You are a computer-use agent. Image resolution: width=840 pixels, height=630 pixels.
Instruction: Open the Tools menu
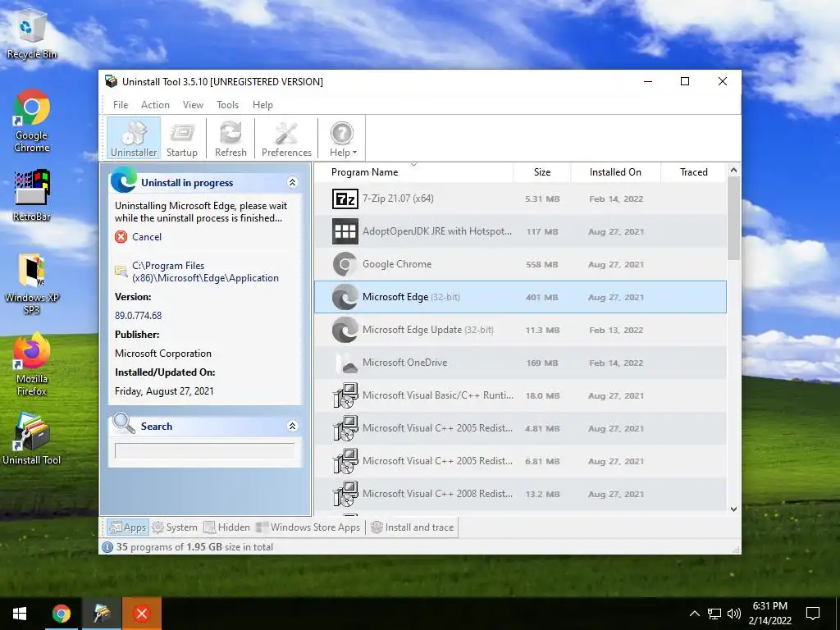tap(228, 105)
